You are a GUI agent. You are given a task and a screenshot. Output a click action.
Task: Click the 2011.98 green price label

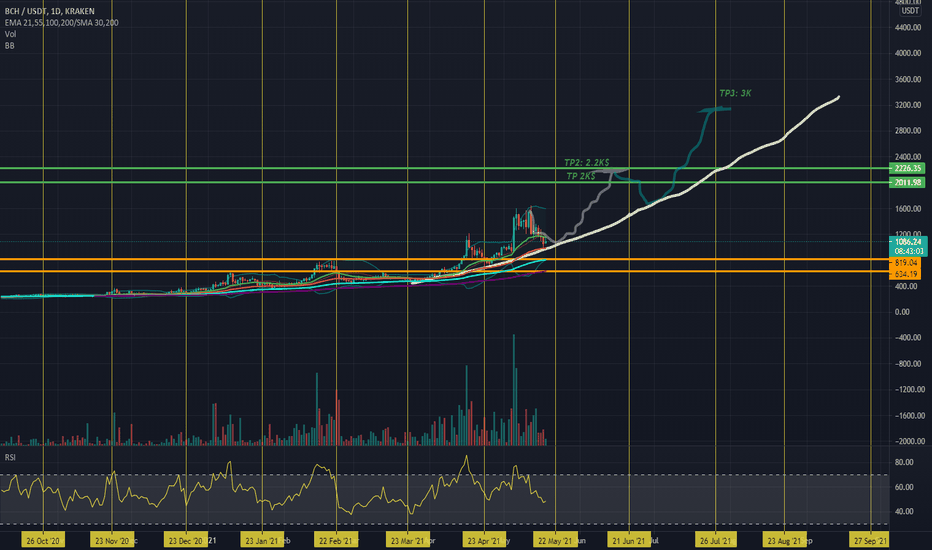click(907, 182)
